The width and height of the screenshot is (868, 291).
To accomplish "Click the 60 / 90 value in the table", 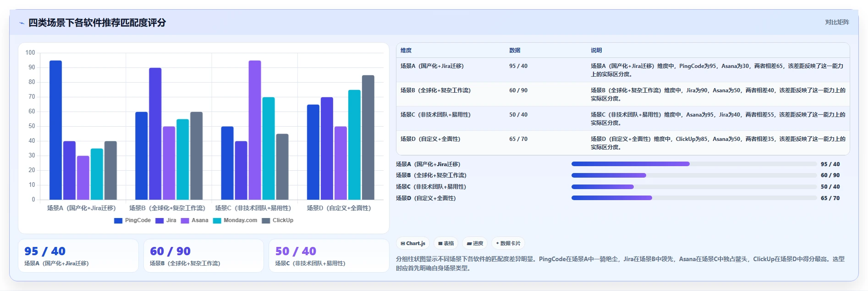I will point(518,90).
